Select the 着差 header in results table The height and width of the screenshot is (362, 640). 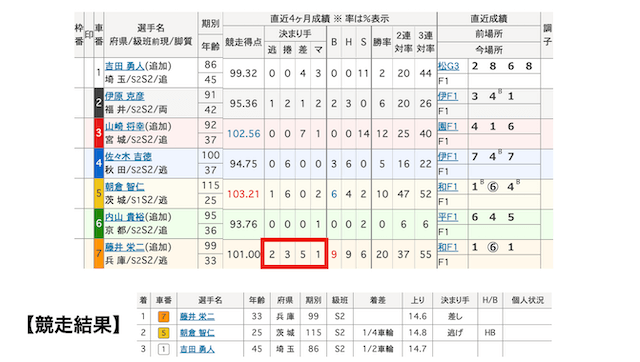(378, 300)
